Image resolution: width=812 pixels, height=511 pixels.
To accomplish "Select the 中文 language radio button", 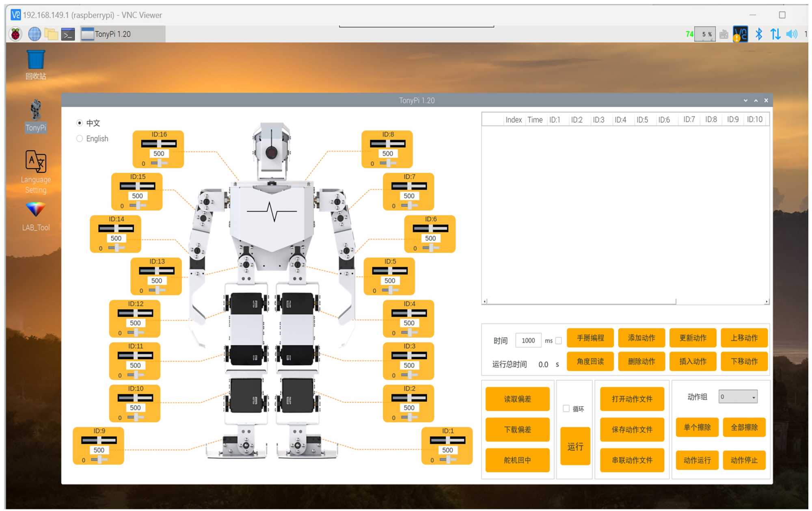I will (x=80, y=123).
